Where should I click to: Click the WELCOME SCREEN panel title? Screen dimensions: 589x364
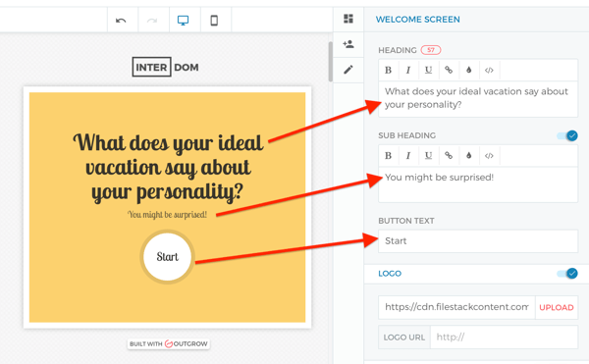(418, 20)
